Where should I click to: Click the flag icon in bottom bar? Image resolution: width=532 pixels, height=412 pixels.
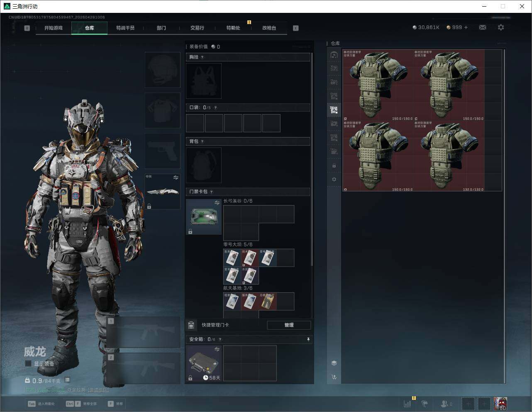click(425, 404)
